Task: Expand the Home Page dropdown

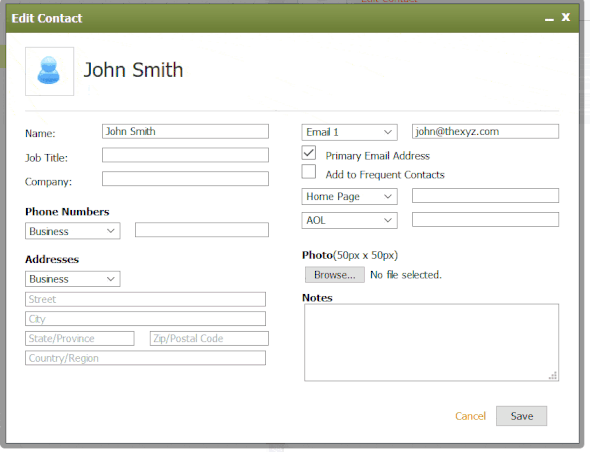Action: coord(349,196)
